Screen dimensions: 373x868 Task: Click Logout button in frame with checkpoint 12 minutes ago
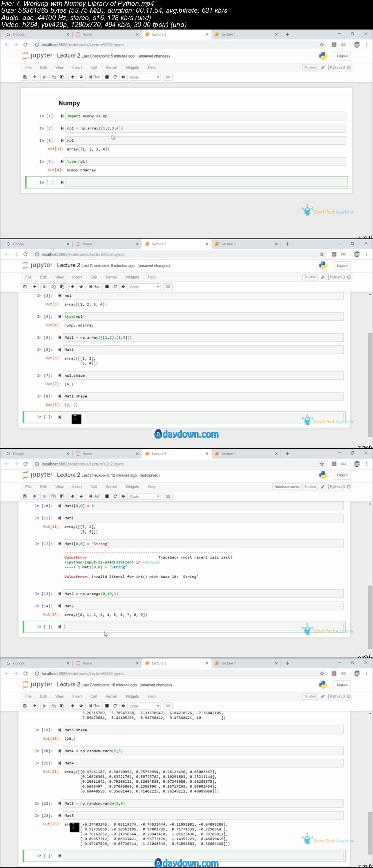[342, 475]
